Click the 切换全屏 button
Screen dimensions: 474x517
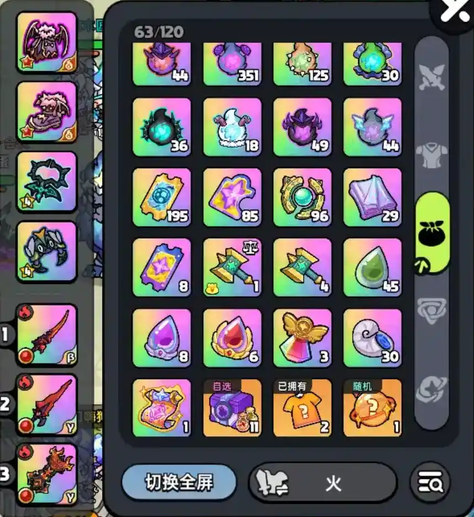pyautogui.click(x=179, y=482)
